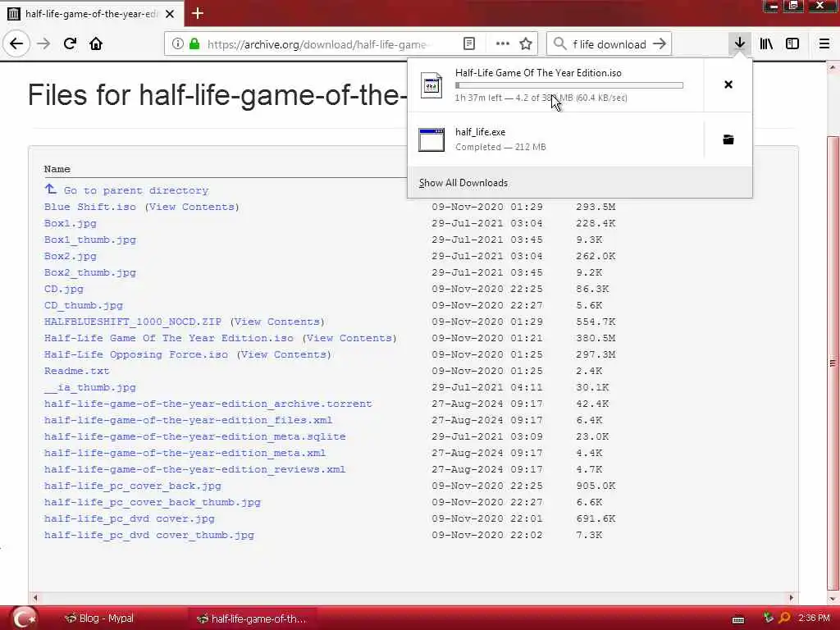The height and width of the screenshot is (630, 840).
Task: Reload the current page
Action: pyautogui.click(x=70, y=44)
